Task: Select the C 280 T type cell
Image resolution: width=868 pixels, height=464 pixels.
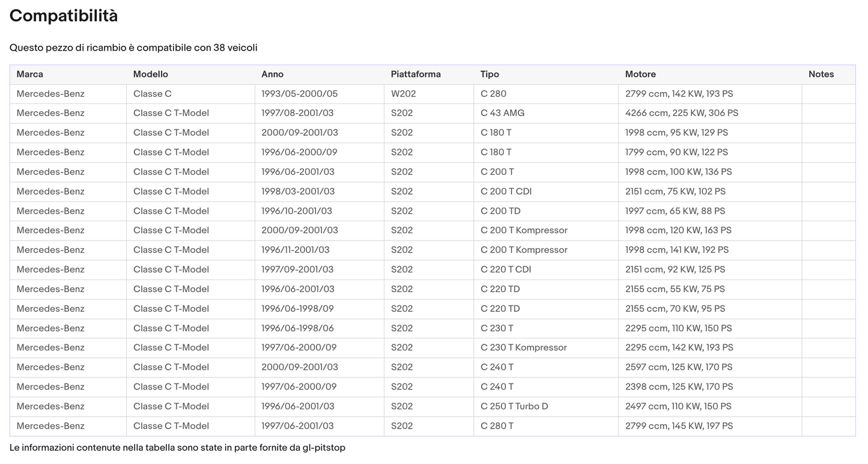Action: pyautogui.click(x=497, y=426)
